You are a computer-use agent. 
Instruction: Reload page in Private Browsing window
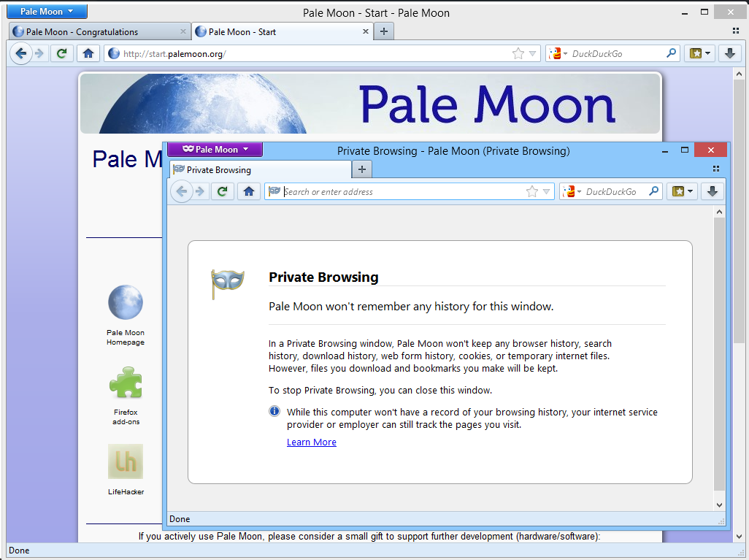(x=222, y=191)
